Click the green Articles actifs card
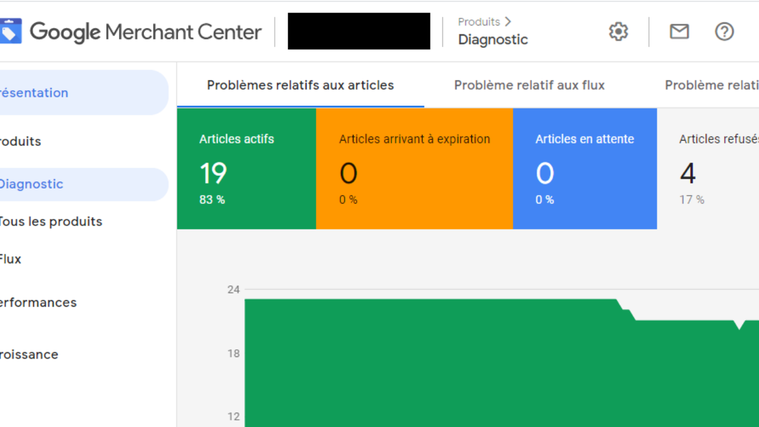The image size is (759, 427). coord(246,168)
